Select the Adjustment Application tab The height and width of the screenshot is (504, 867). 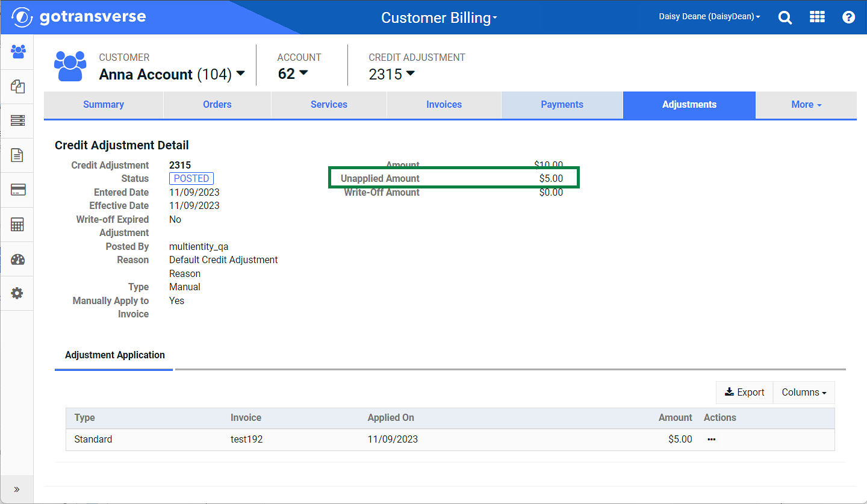(114, 355)
